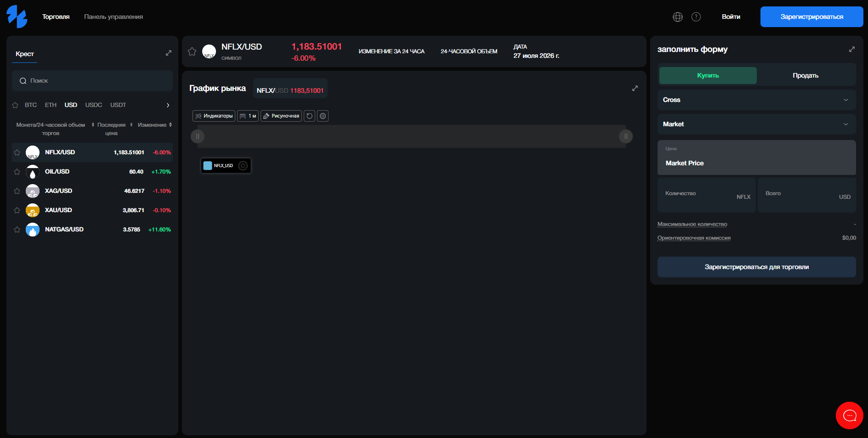
Task: Star the OIL/USD row
Action: pyautogui.click(x=17, y=172)
